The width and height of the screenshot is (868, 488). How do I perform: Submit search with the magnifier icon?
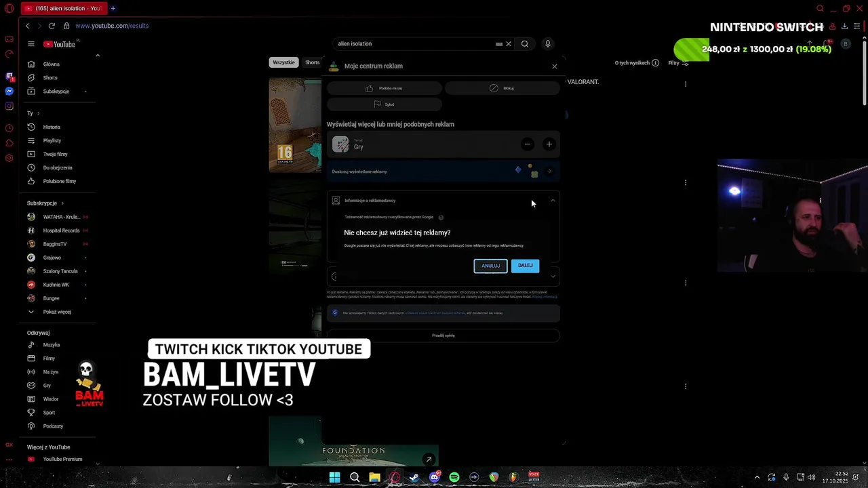(525, 44)
